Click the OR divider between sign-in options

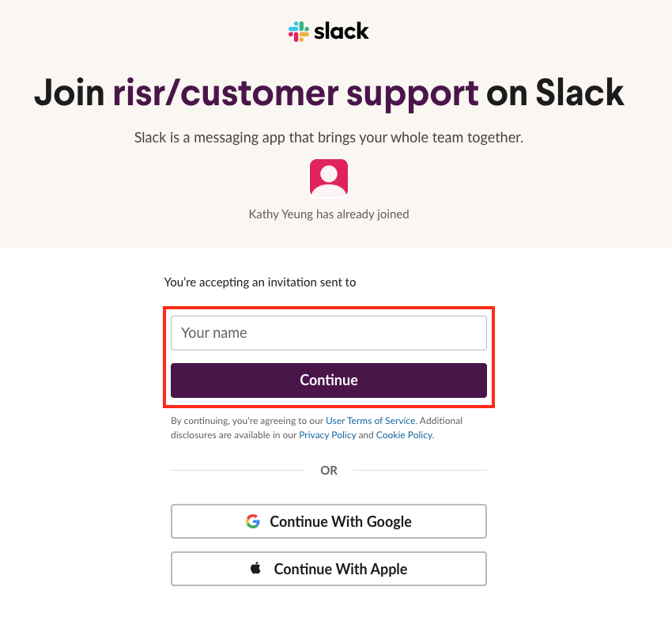click(328, 470)
